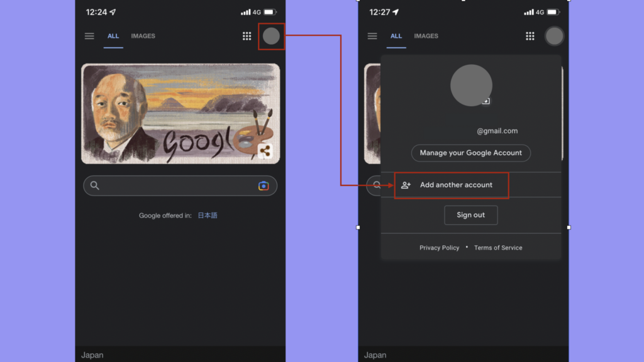The height and width of the screenshot is (362, 644).
Task: Click battery icon in left status bar
Action: 270,13
